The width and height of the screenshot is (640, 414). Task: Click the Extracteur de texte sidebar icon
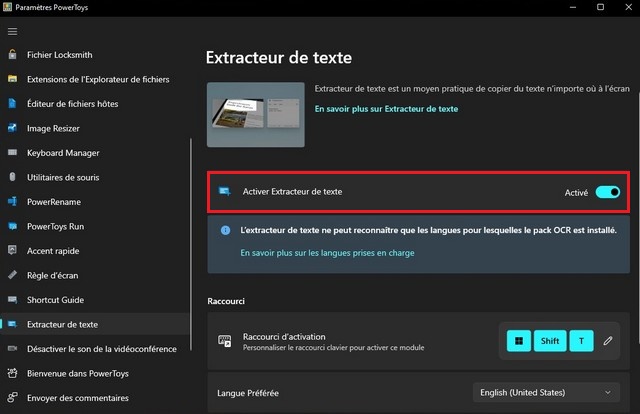pyautogui.click(x=13, y=324)
